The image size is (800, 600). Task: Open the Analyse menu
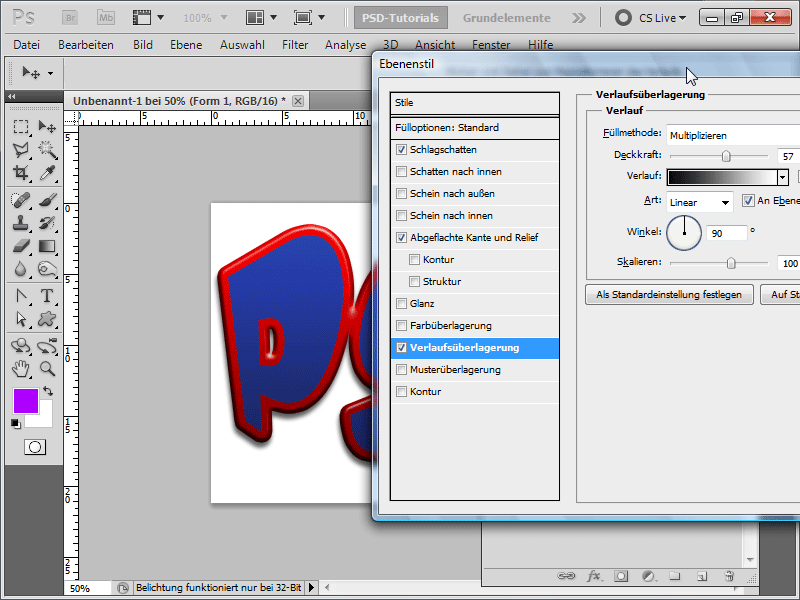click(x=345, y=45)
